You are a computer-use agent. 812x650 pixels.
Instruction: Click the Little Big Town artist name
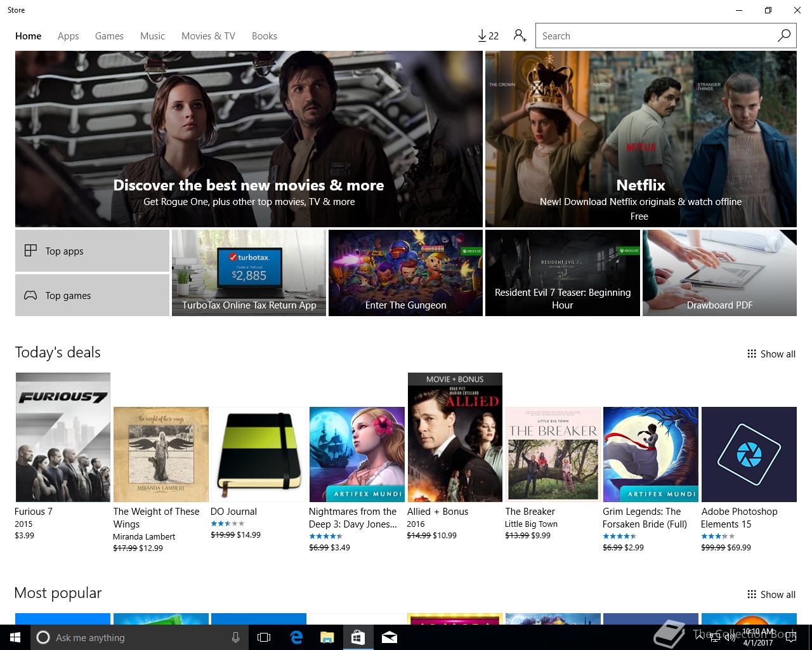pyautogui.click(x=531, y=524)
